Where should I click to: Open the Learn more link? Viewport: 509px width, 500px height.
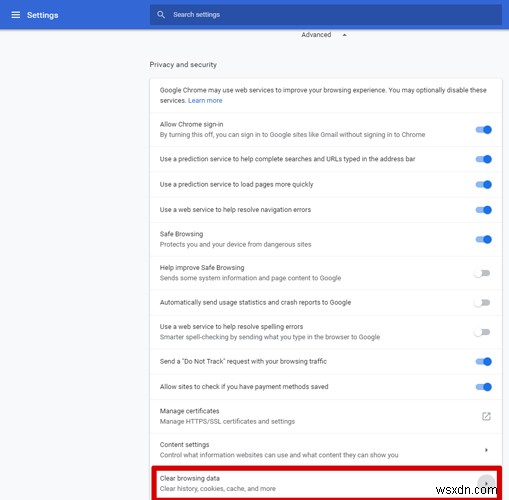click(205, 100)
